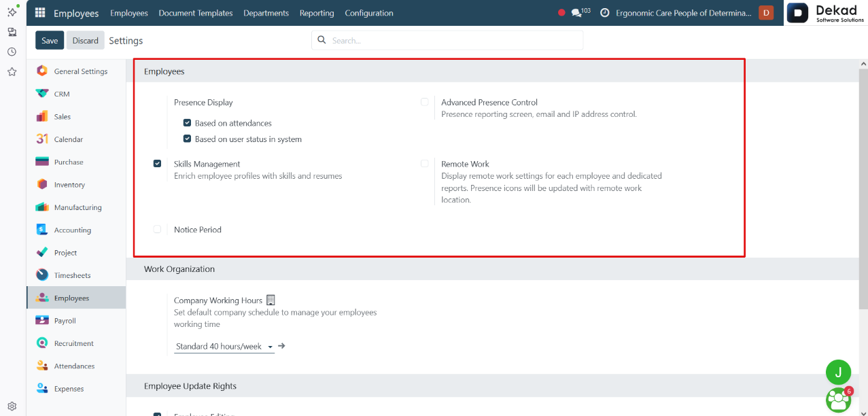Click the company building icon beside Working Hours
868x416 pixels.
point(271,300)
